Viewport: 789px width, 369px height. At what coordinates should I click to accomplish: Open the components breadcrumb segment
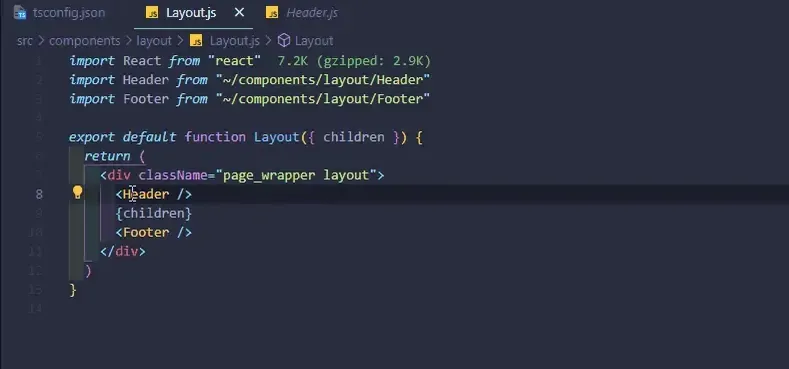point(85,41)
